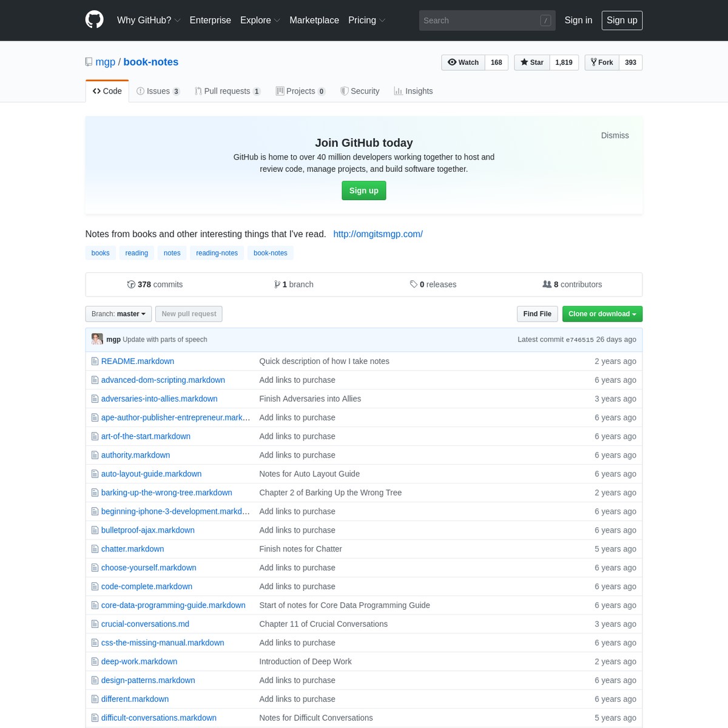The height and width of the screenshot is (728, 728).
Task: Click file icon next to adversaries-into-allies.markdown
Action: click(95, 399)
